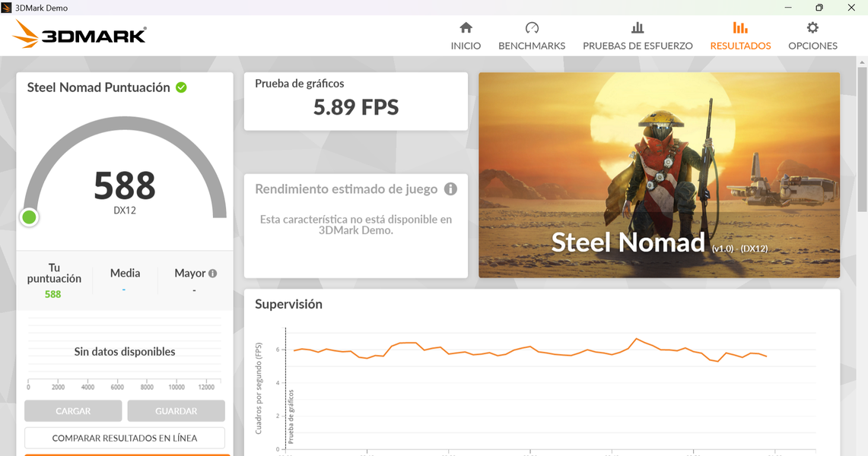Open Opciones via the gear icon
This screenshot has width=868, height=456.
pyautogui.click(x=812, y=28)
